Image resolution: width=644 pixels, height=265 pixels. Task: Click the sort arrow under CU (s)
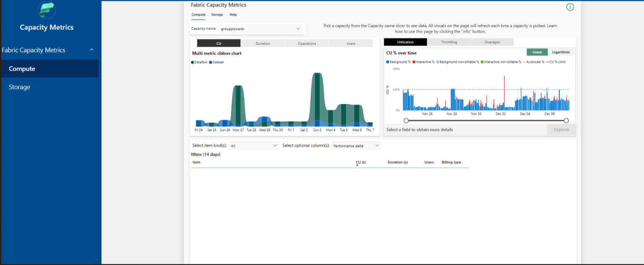(357, 166)
